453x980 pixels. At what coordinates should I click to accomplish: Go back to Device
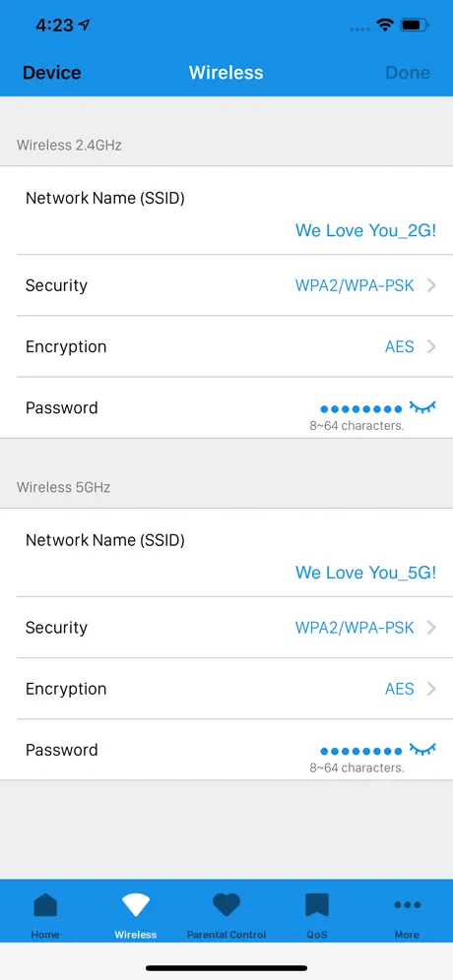[x=52, y=73]
